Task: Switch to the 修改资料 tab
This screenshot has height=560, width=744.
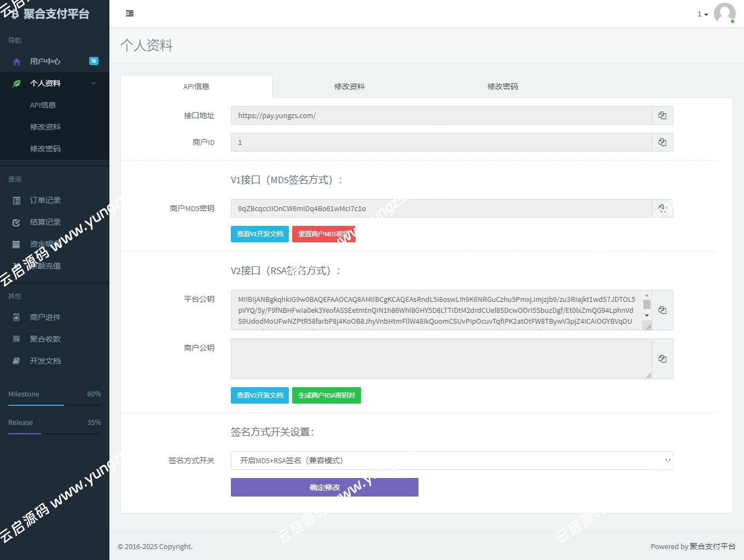Action: pos(349,86)
